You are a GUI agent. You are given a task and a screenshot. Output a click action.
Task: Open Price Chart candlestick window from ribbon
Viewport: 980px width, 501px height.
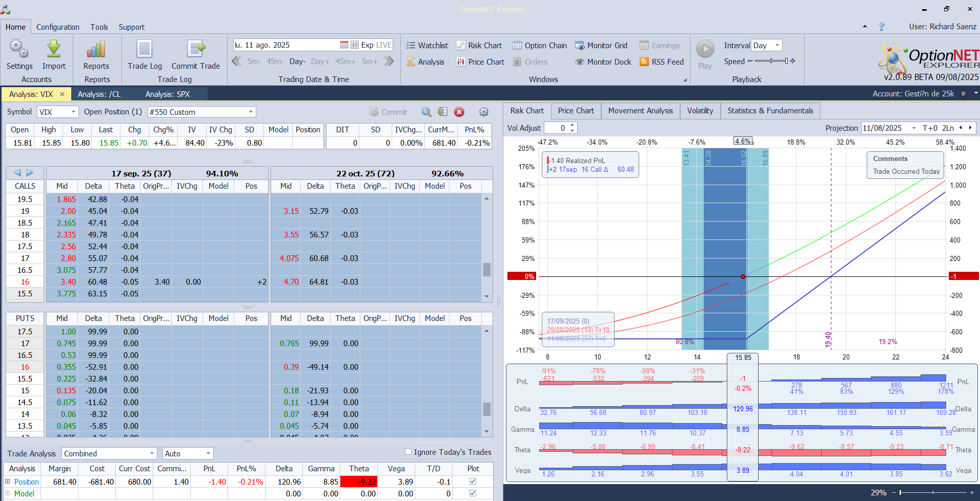pyautogui.click(x=480, y=62)
